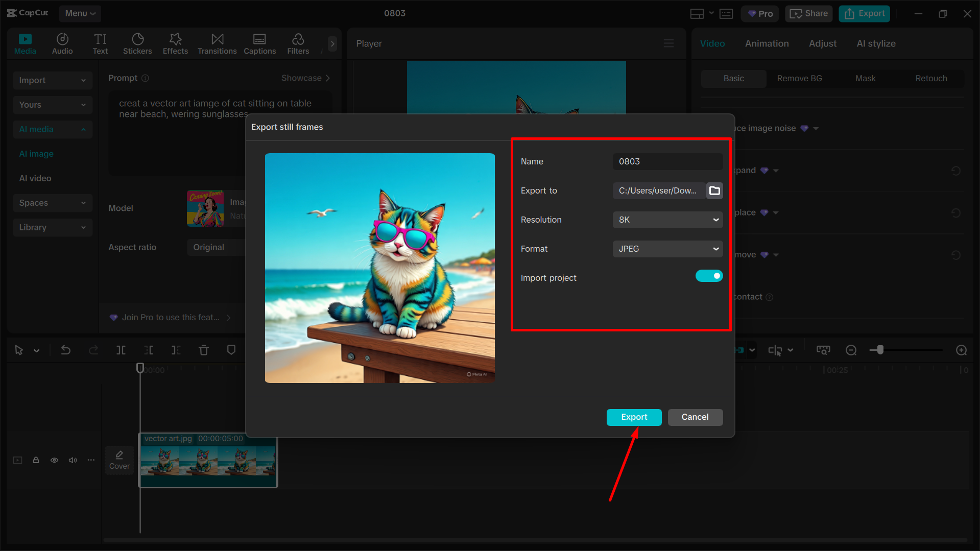
Task: Select the Effects panel
Action: (175, 43)
